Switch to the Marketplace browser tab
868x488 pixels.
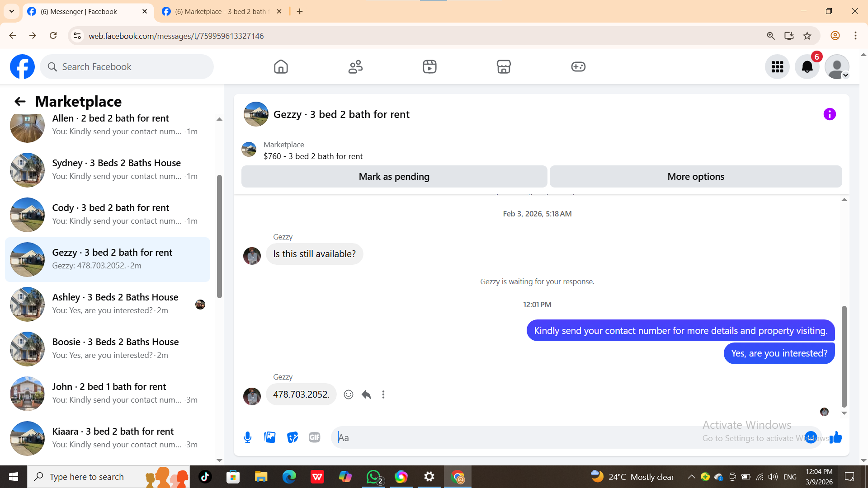[221, 12]
